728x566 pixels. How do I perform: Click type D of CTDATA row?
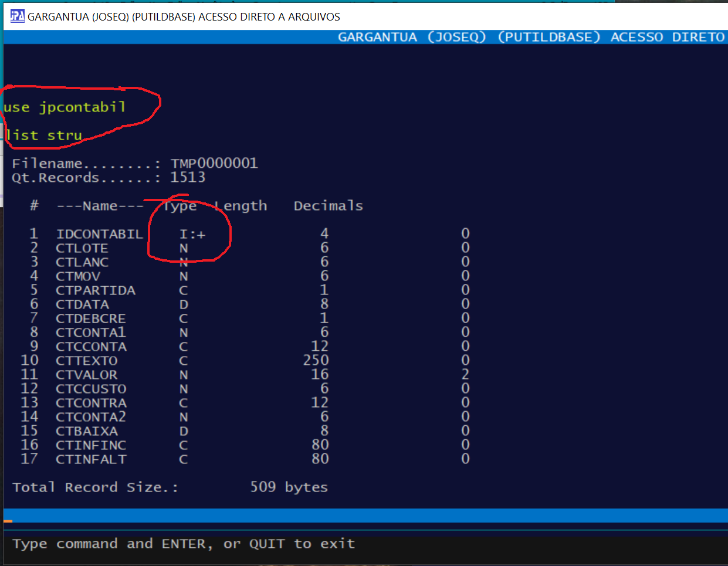click(x=184, y=304)
